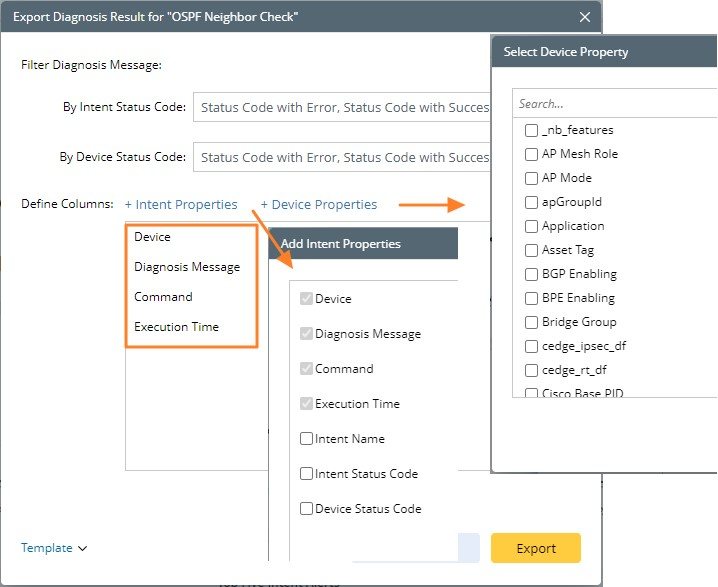Enable the Intent Status Code checkbox
718x587 pixels.
[x=307, y=474]
